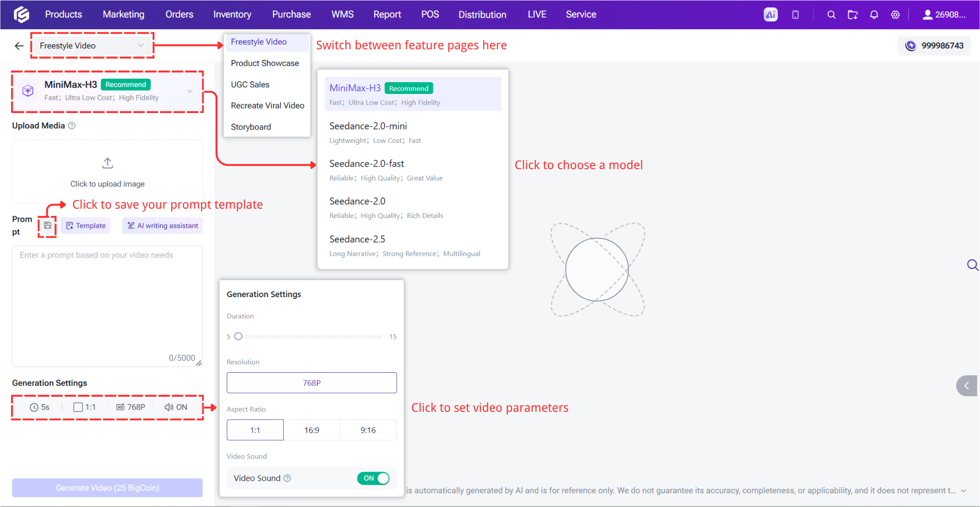Click the upload image drop area

click(x=107, y=172)
